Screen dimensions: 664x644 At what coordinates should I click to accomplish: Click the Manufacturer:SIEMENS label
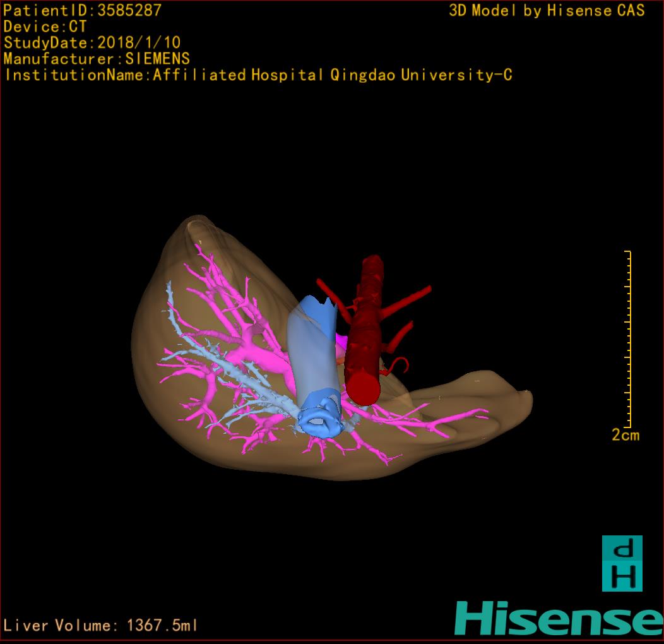tap(97, 59)
